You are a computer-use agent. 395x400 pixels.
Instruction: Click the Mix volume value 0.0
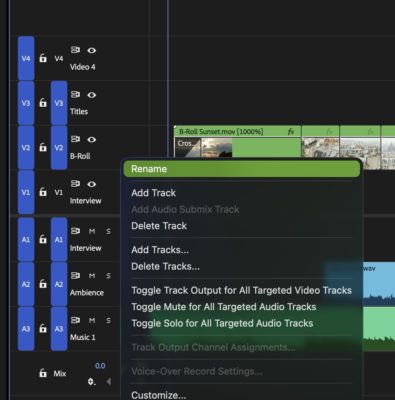pyautogui.click(x=100, y=366)
